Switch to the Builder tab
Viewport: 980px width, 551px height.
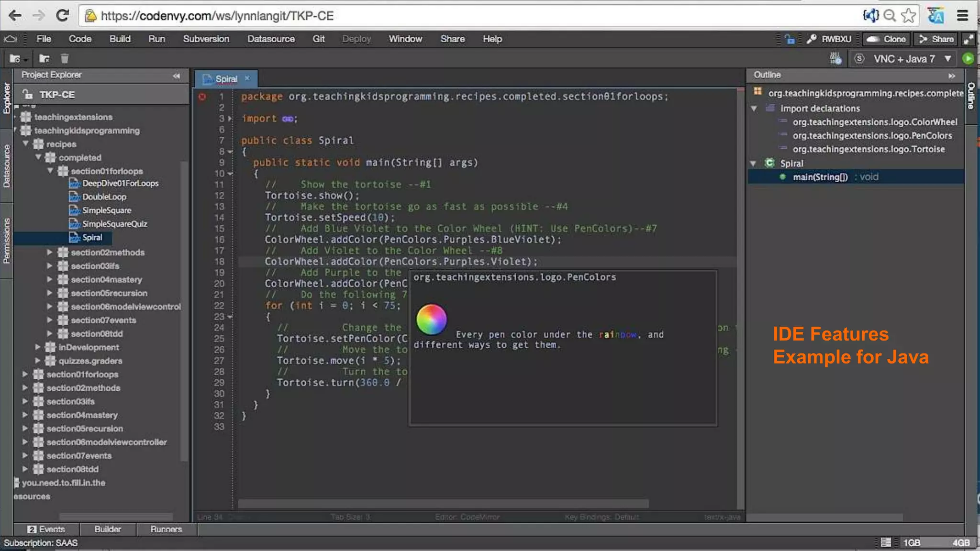click(x=108, y=529)
